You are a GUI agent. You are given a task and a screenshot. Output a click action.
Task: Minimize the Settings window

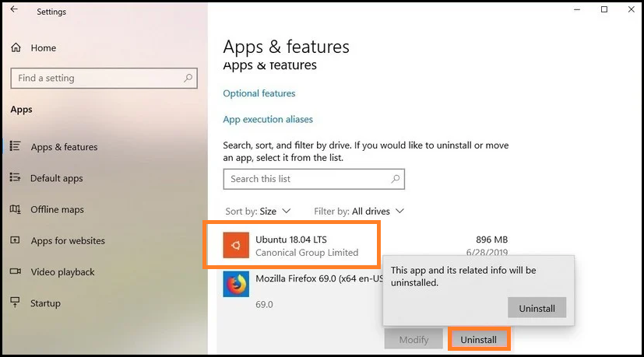coord(577,9)
